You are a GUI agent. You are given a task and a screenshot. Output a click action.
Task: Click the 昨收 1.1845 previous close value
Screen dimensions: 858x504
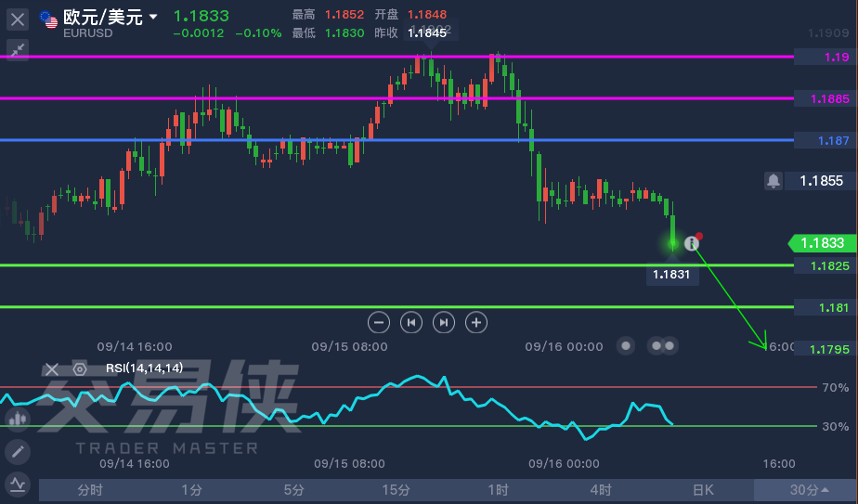click(x=427, y=33)
